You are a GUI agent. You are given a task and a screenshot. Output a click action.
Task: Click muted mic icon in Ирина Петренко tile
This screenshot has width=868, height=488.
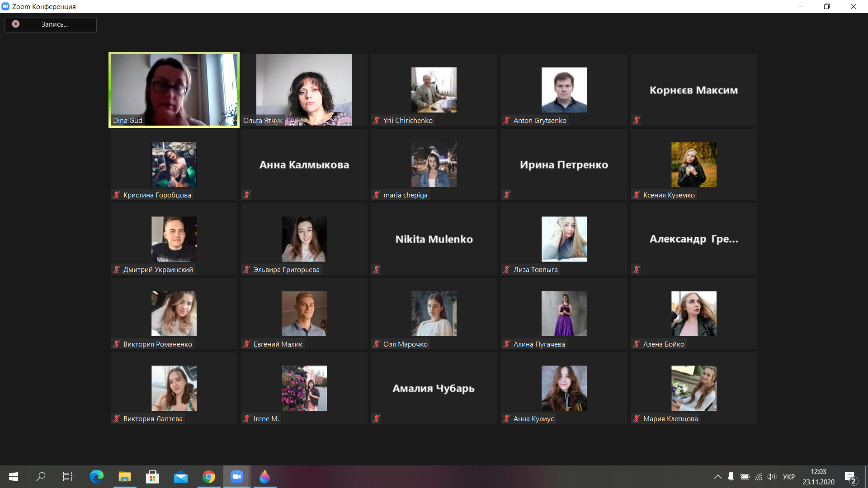point(507,195)
